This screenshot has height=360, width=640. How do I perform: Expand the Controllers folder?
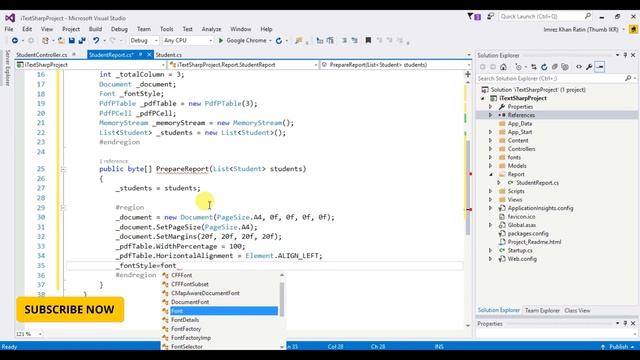491,149
